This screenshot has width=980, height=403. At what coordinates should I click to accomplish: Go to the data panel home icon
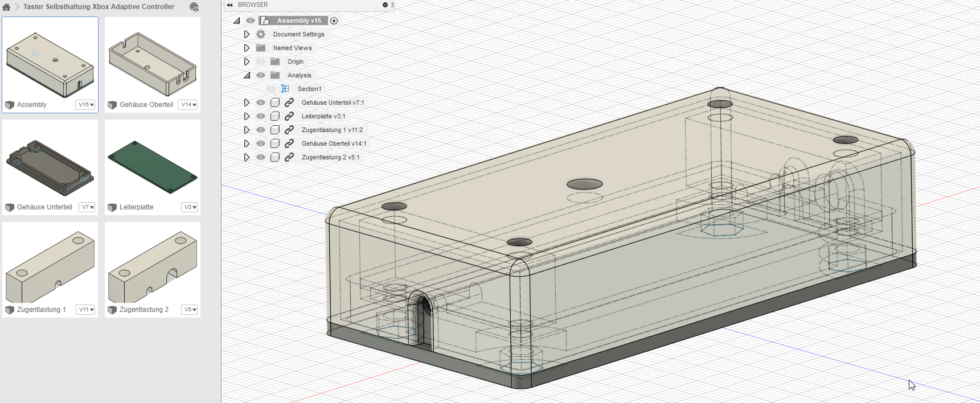pos(6,7)
